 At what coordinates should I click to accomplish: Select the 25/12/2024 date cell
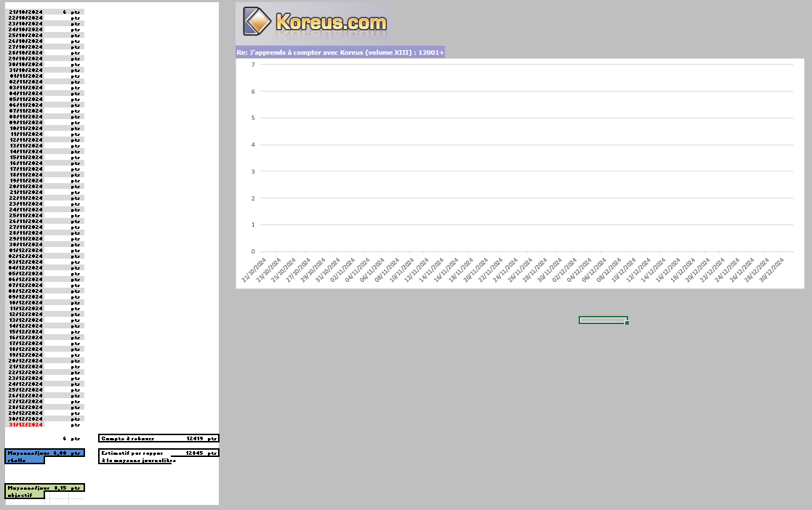click(x=25, y=390)
